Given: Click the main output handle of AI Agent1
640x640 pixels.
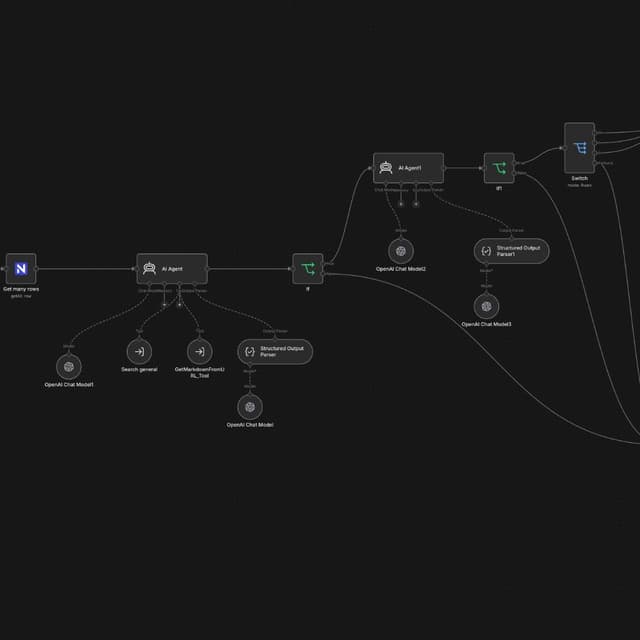Looking at the screenshot, I should pos(444,168).
